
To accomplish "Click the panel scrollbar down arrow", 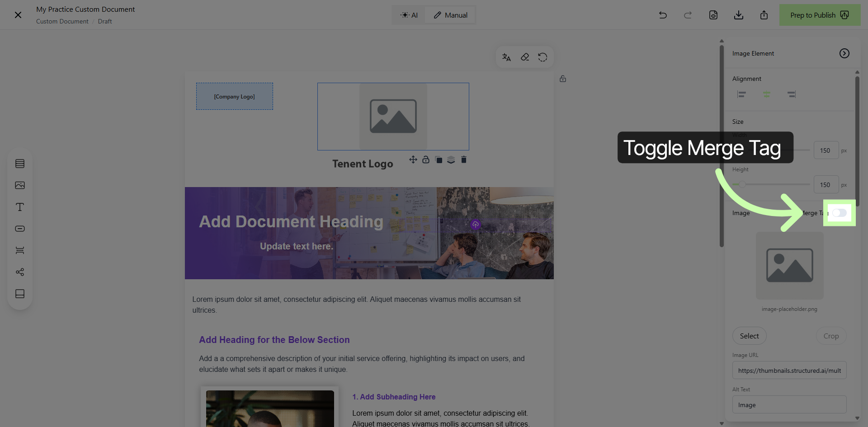I will click(857, 418).
